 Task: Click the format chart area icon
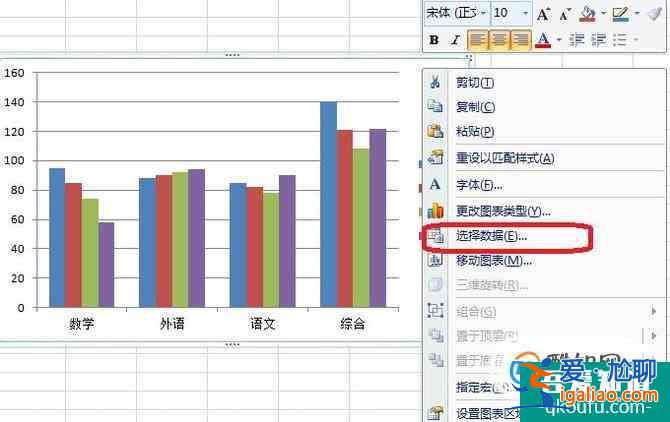[435, 413]
